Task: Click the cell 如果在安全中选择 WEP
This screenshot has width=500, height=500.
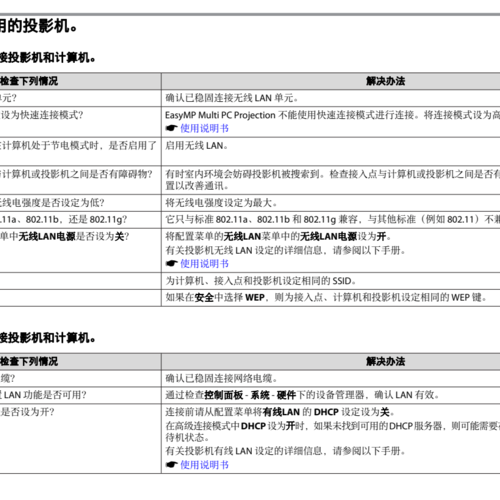Action: coord(326,297)
